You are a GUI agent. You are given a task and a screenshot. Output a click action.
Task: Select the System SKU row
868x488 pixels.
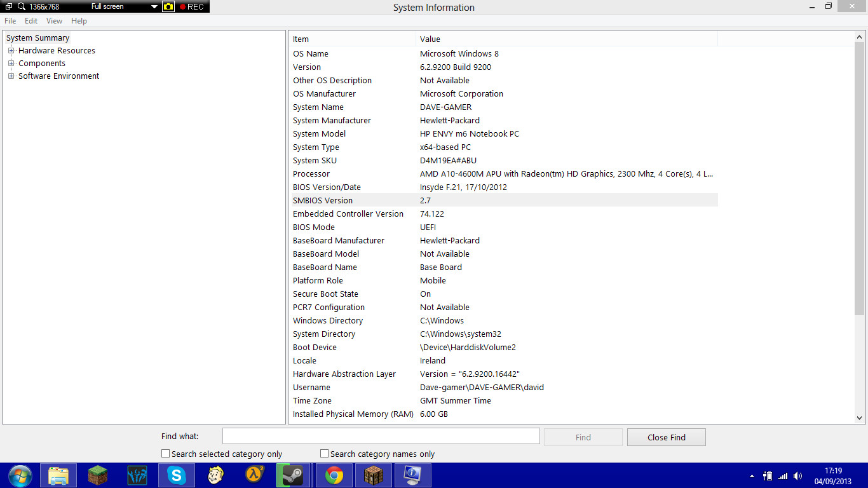pos(503,161)
